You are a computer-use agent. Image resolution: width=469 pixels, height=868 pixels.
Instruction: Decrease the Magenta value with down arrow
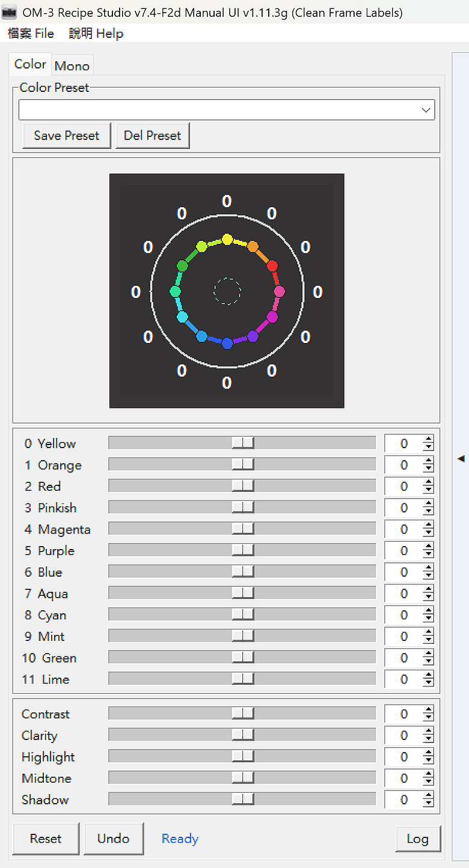point(428,533)
